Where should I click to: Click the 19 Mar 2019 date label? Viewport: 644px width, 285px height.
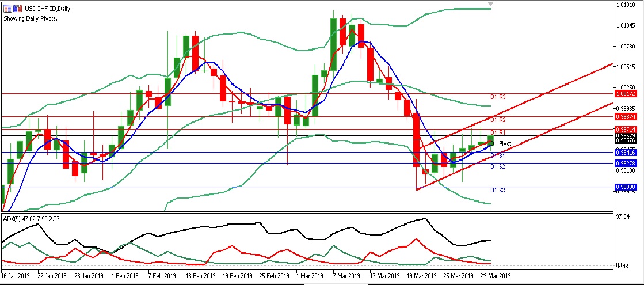(x=421, y=275)
